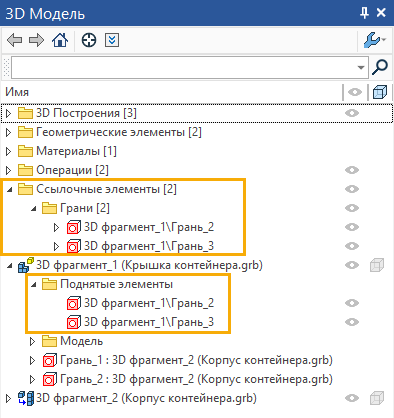Expand 3D фрагмент_2 node

point(9,398)
